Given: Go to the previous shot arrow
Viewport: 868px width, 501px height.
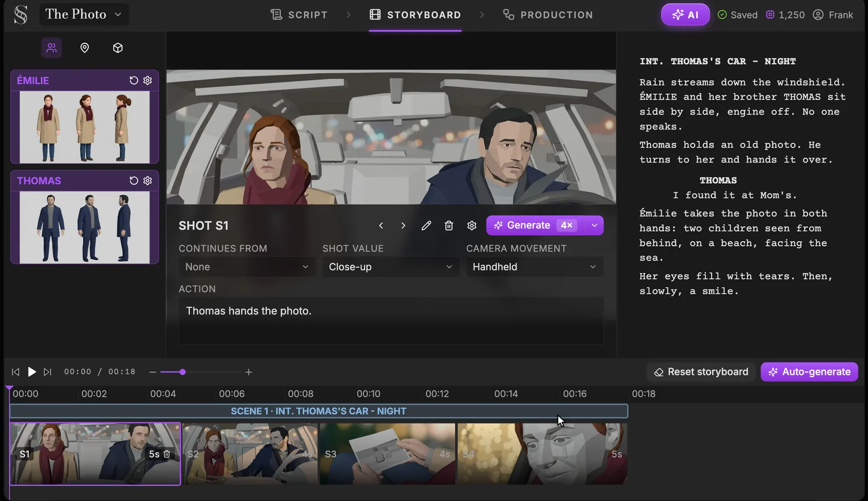Looking at the screenshot, I should pos(381,226).
